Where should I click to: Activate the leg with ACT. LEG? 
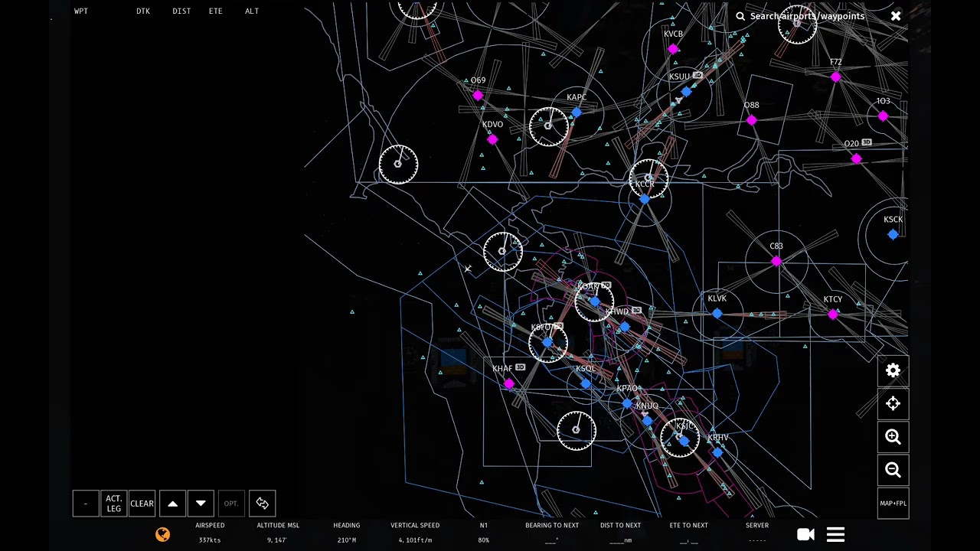[113, 504]
